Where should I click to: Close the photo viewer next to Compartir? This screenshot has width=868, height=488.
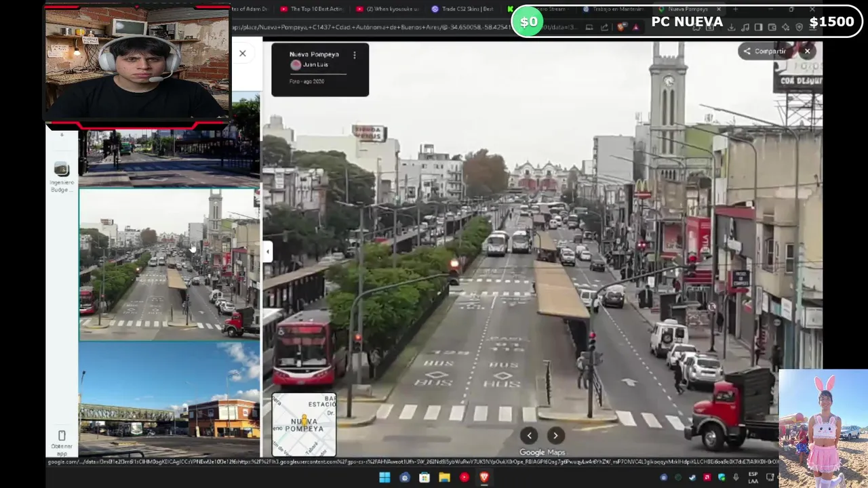point(807,51)
